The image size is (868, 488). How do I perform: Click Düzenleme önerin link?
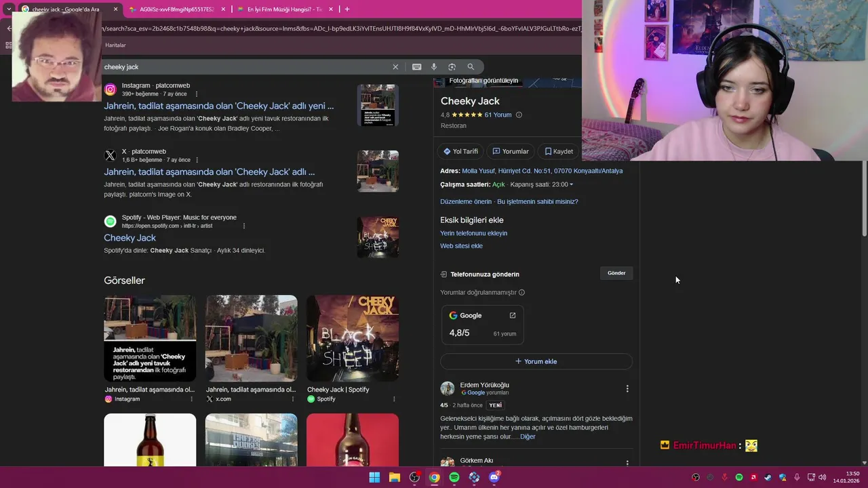tap(466, 201)
